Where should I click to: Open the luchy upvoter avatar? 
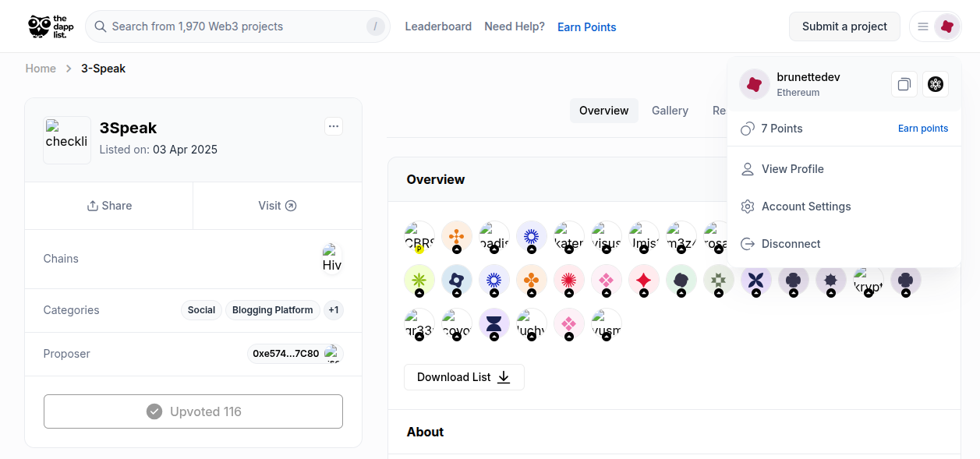pyautogui.click(x=532, y=323)
